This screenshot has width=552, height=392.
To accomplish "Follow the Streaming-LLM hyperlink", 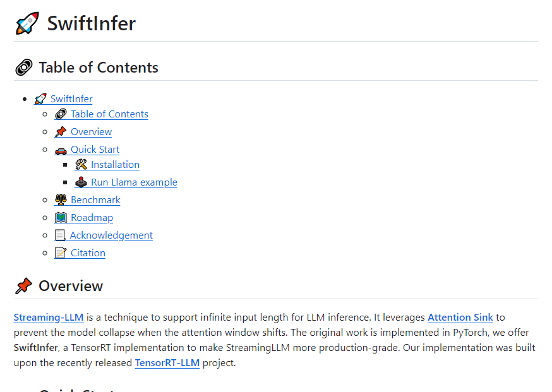I will pos(49,318).
